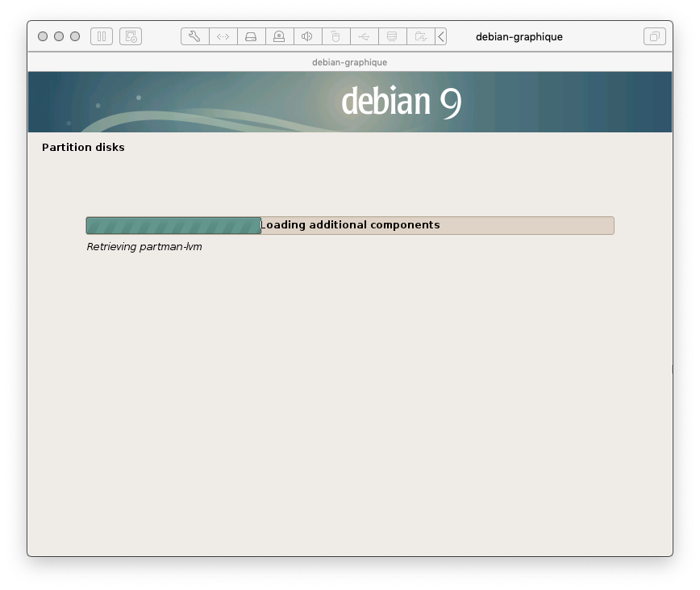
Task: Click the hard disk icon
Action: tap(251, 36)
